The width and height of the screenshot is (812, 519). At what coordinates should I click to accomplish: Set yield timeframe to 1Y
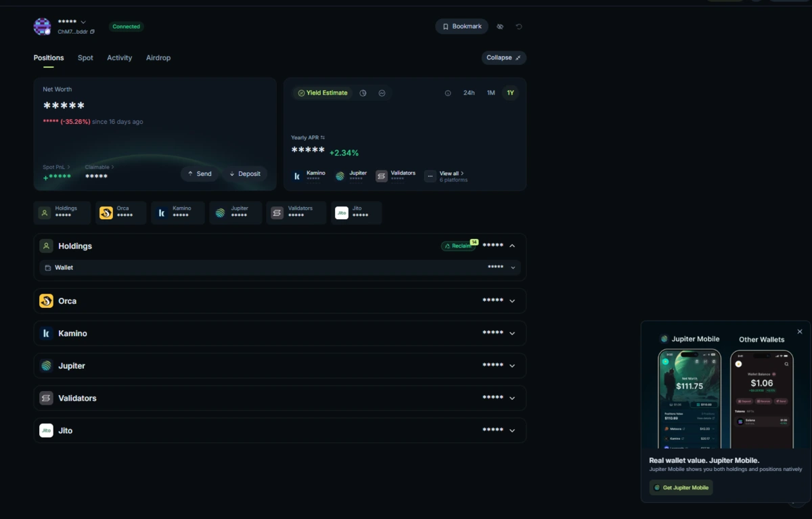coord(511,93)
